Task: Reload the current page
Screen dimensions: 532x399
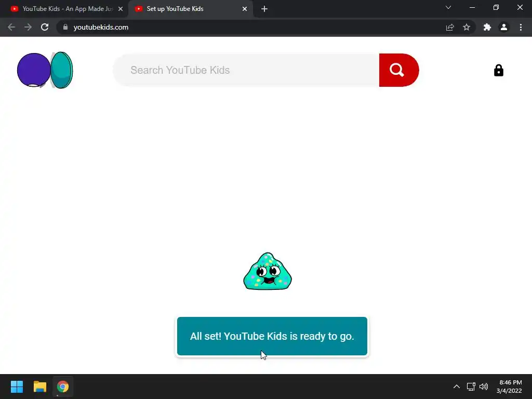Action: [x=45, y=27]
